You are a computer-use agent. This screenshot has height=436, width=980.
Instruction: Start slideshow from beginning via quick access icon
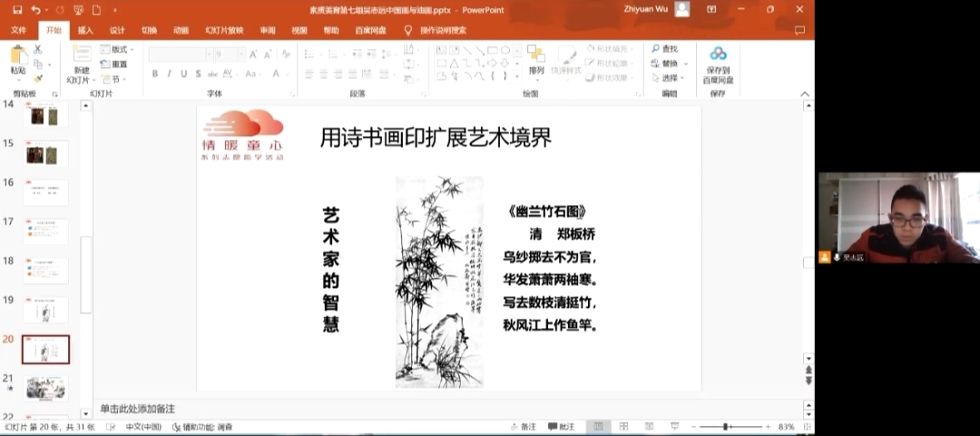tap(78, 10)
